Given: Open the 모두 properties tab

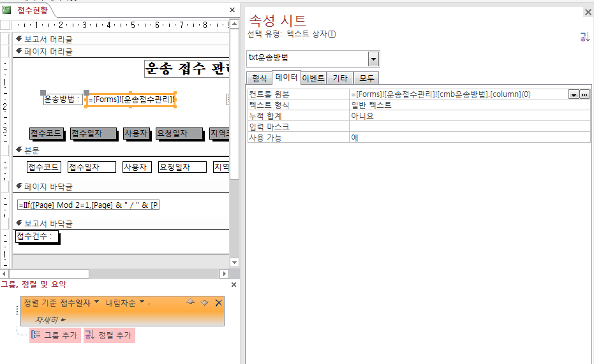Looking at the screenshot, I should (366, 78).
